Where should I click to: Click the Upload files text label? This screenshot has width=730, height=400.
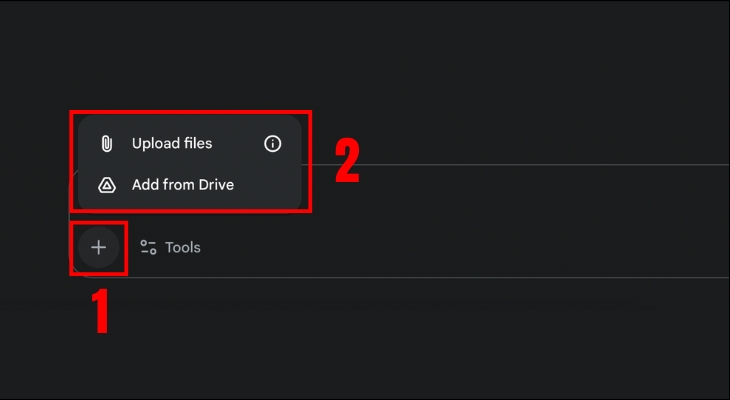(172, 144)
